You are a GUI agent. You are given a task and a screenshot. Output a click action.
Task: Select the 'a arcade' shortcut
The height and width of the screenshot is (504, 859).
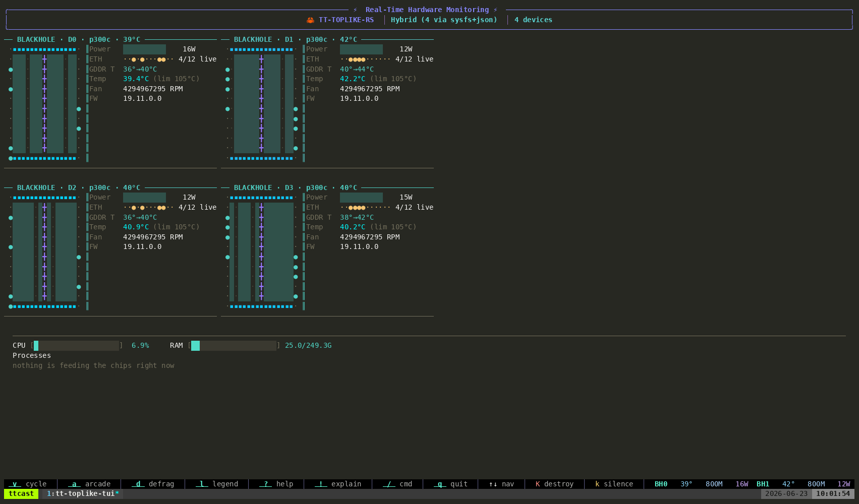point(89,484)
